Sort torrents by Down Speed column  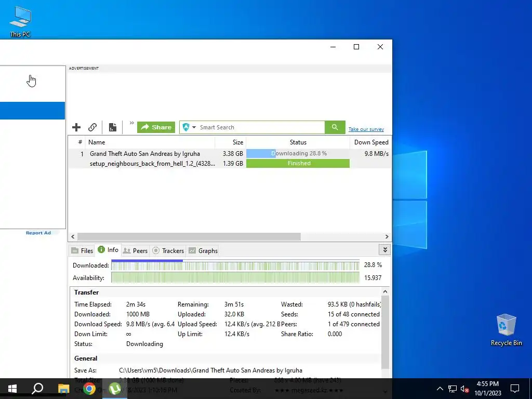371,142
